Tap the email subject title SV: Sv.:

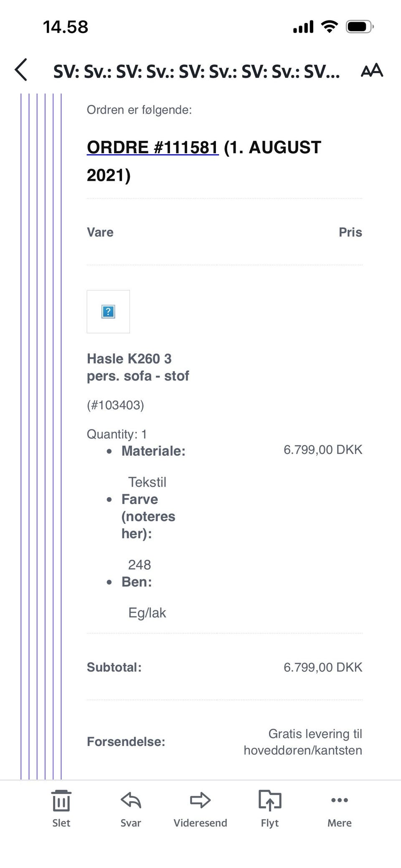point(196,72)
